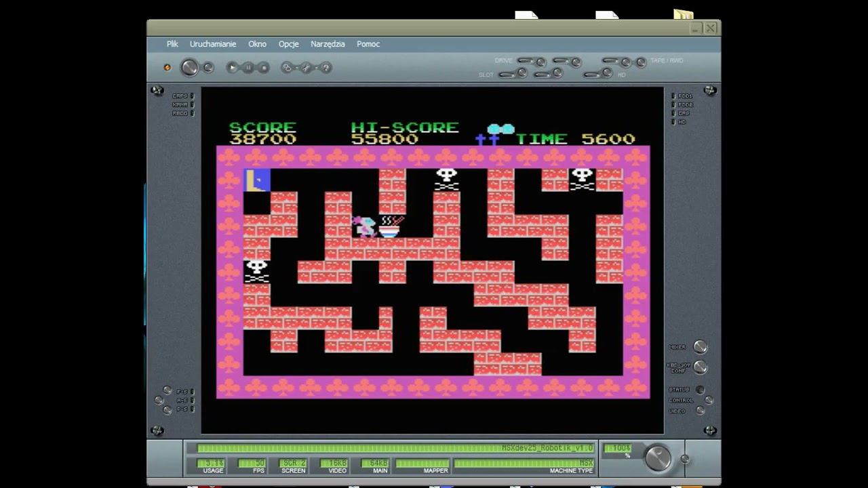The width and height of the screenshot is (868, 488).
Task: Click the blue exit door in the maze
Action: 257,180
